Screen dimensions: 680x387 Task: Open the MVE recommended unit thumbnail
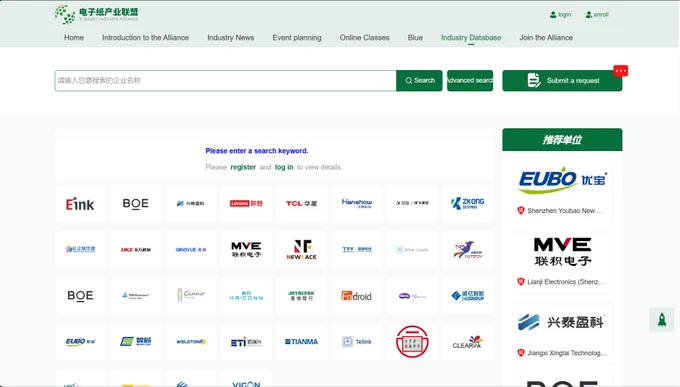click(562, 252)
